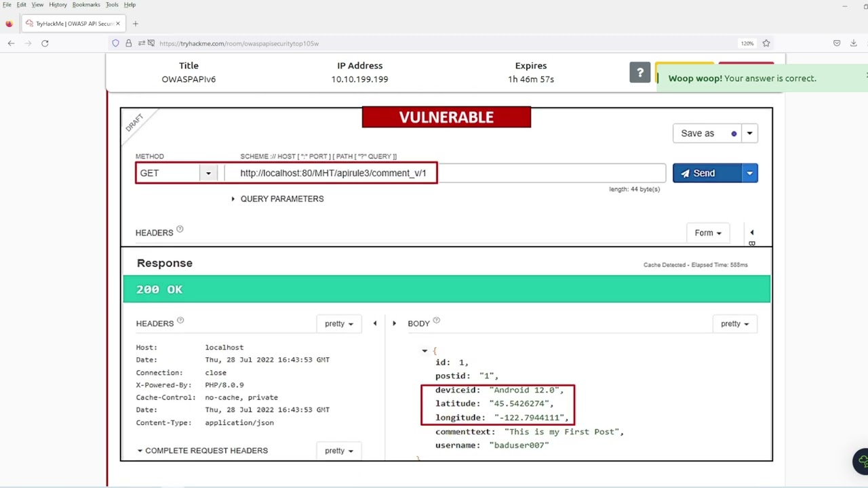Open the Tools menu
Viewport: 868px width, 488px height.
pos(112,5)
